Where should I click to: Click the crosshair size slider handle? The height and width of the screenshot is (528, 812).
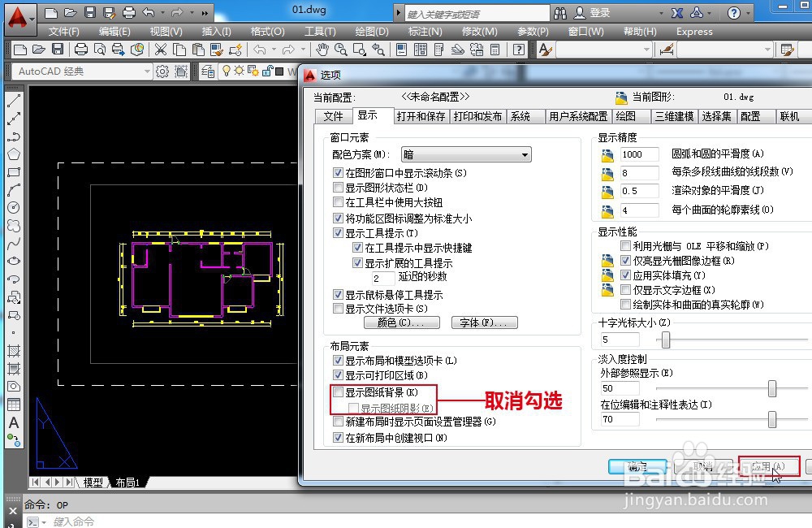666,340
